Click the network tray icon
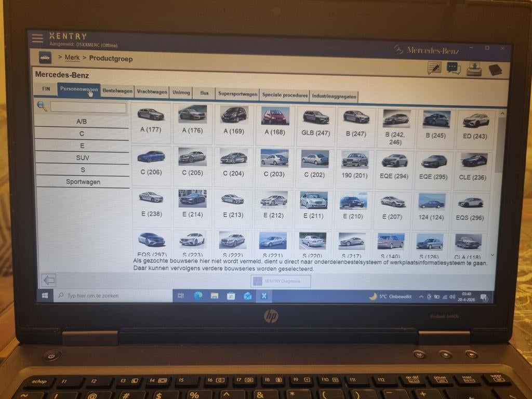The image size is (532, 399). click(445, 297)
